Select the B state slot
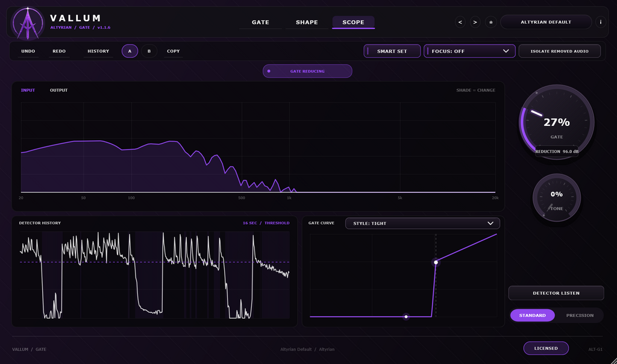617x364 pixels. point(149,51)
